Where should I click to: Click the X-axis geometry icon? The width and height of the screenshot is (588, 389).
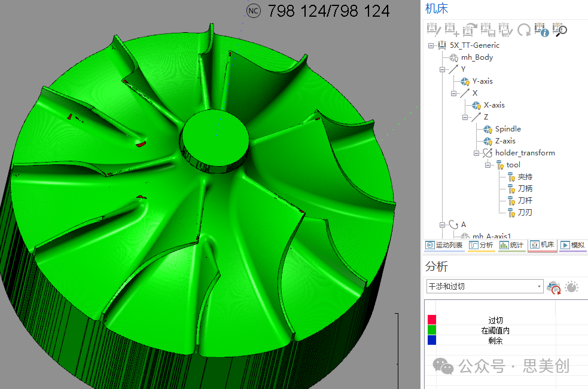(x=476, y=105)
